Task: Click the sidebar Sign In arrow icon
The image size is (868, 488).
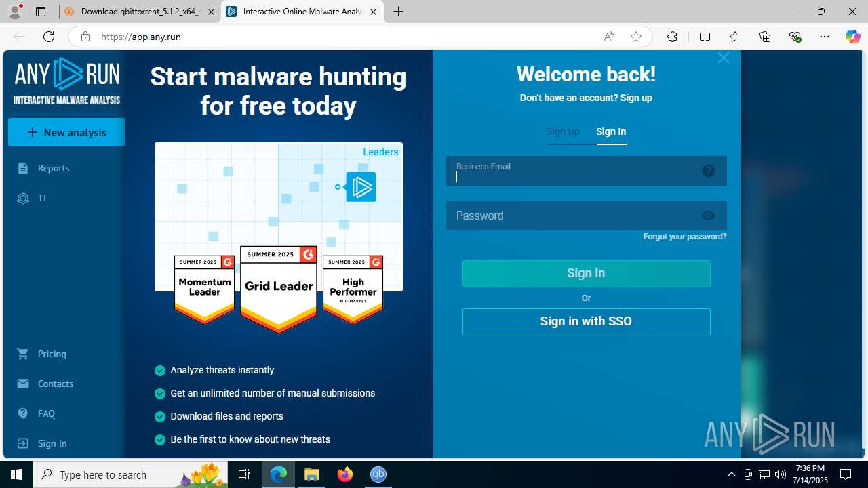Action: (x=23, y=443)
